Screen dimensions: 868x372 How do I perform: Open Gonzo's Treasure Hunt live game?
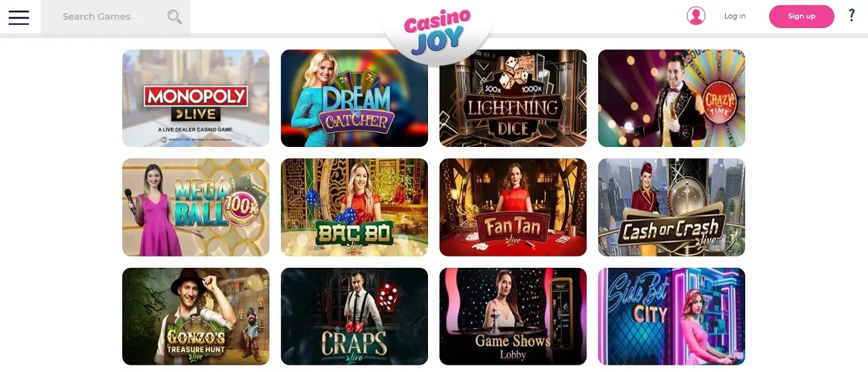click(x=196, y=317)
